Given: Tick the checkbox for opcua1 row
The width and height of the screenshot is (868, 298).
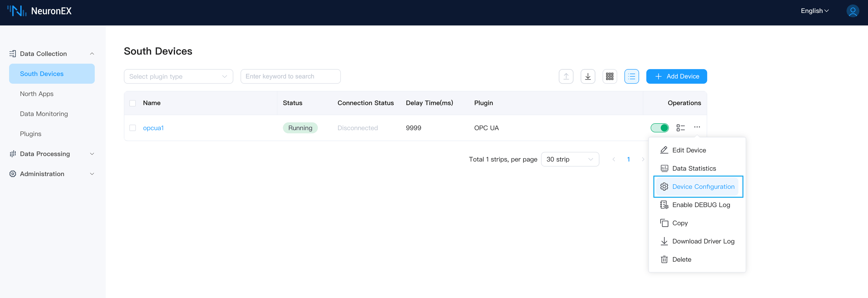Looking at the screenshot, I should pyautogui.click(x=133, y=128).
